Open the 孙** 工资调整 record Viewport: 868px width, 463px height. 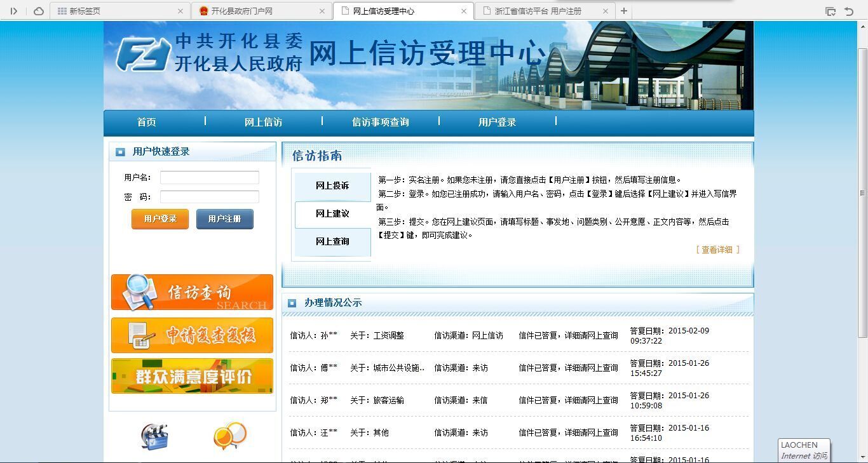tap(519, 335)
